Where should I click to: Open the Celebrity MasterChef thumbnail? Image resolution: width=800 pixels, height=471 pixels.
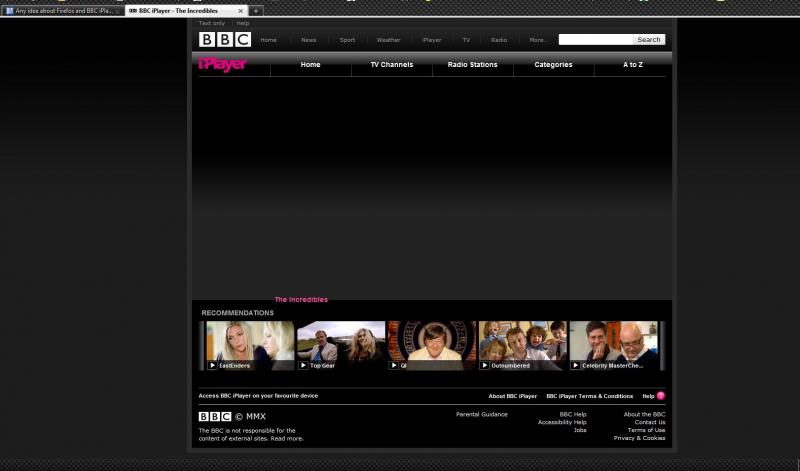tap(614, 346)
